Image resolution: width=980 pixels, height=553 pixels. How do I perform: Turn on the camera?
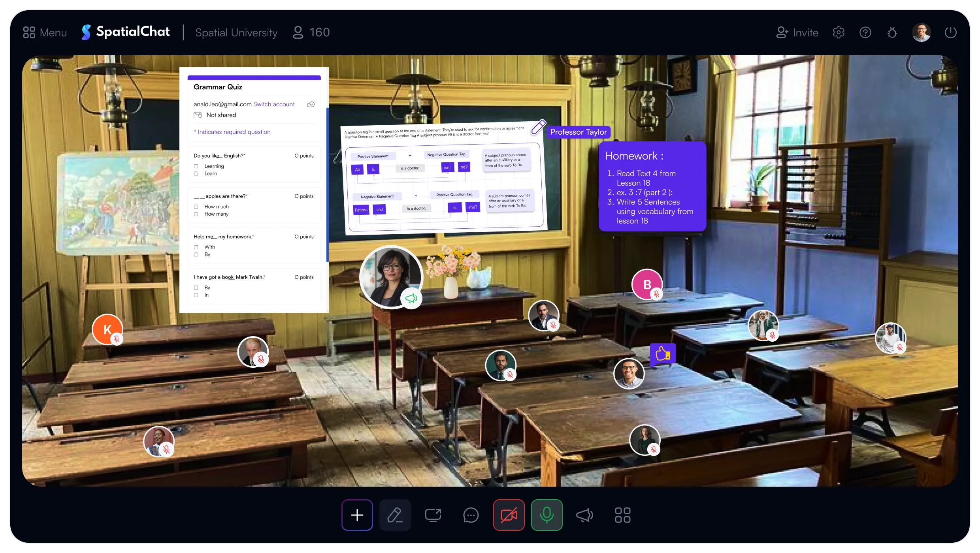click(509, 515)
